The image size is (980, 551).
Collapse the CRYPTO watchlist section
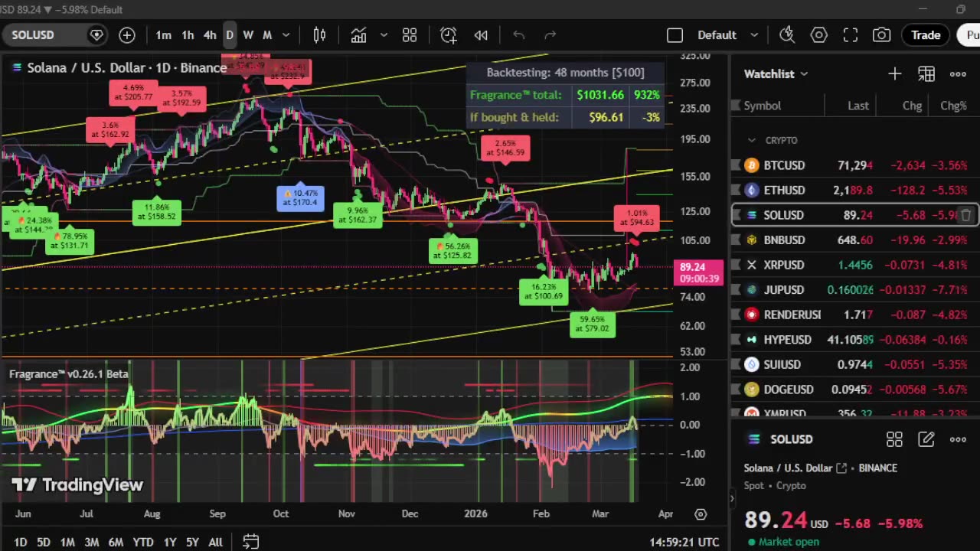(x=752, y=140)
